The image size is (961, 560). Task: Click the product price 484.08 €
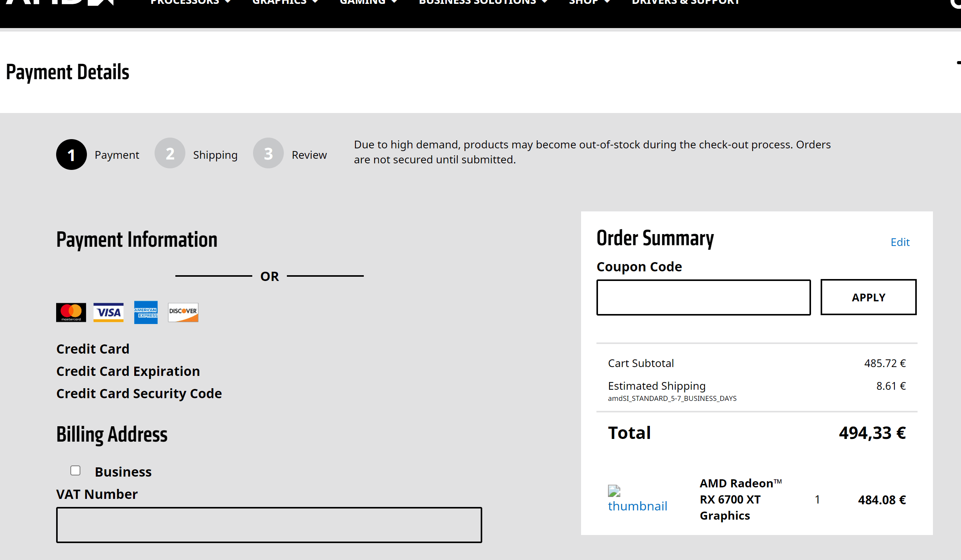[882, 500]
